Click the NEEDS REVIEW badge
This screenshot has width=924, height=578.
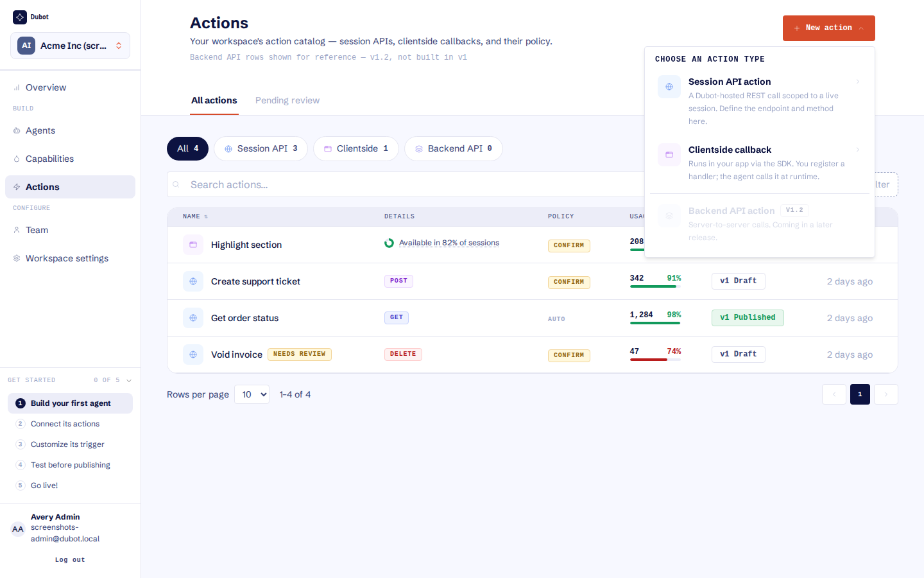click(300, 354)
